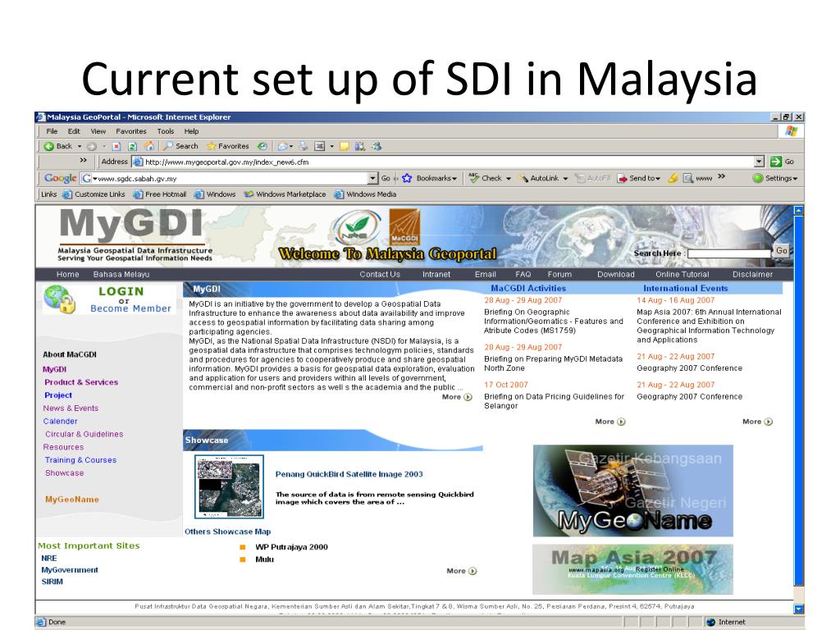Open the View menu

[98, 130]
